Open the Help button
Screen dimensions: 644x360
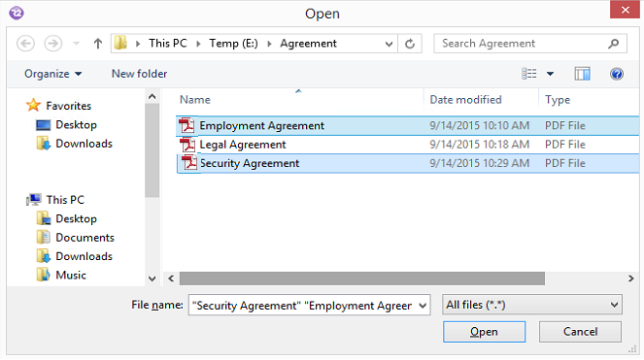pyautogui.click(x=617, y=74)
